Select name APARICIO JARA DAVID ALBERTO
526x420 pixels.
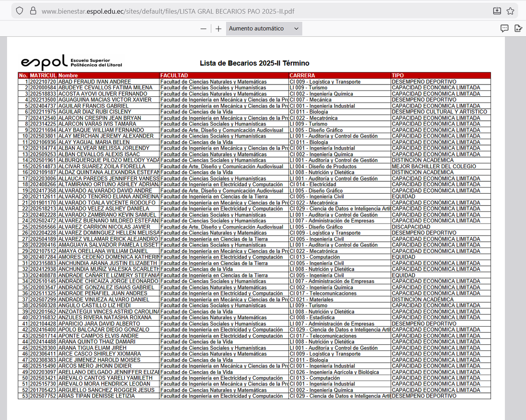coord(99,324)
